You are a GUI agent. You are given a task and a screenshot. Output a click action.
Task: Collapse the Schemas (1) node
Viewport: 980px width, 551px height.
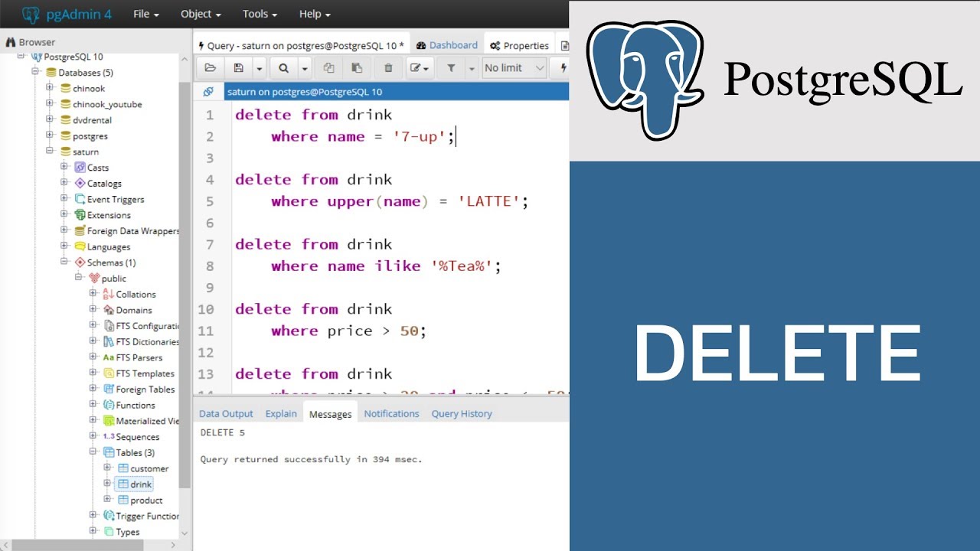(x=64, y=262)
